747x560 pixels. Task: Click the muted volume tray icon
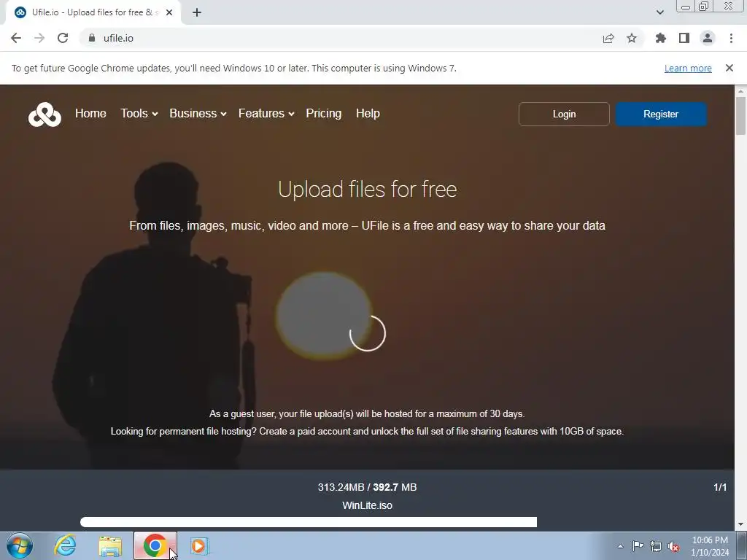tap(673, 546)
